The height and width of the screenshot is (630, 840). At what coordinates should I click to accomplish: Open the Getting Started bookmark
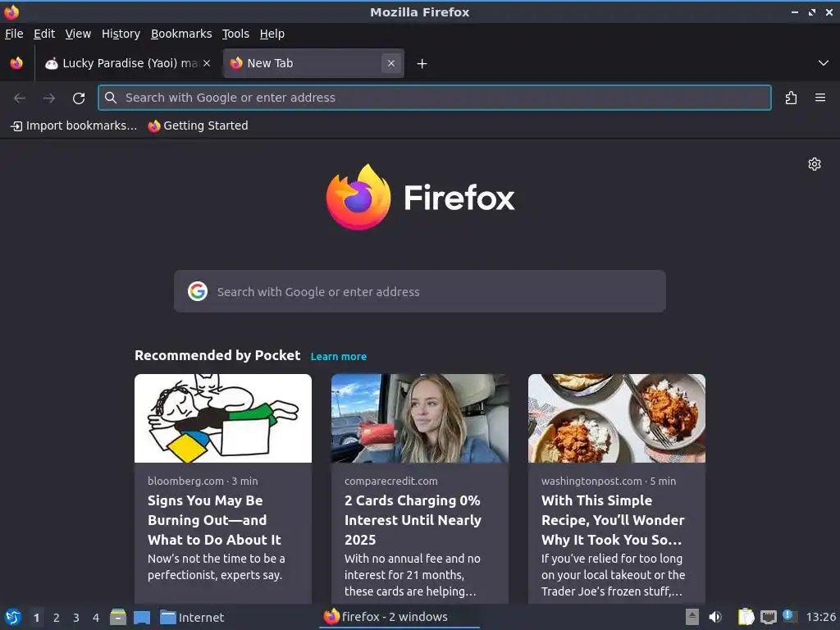[199, 126]
